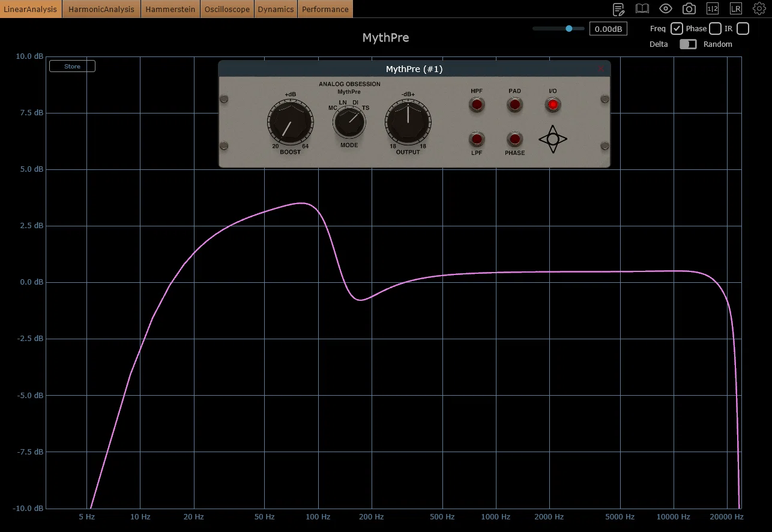Viewport: 772px width, 532px height.
Task: Flip the Delta/Random toggle switch
Action: 688,44
